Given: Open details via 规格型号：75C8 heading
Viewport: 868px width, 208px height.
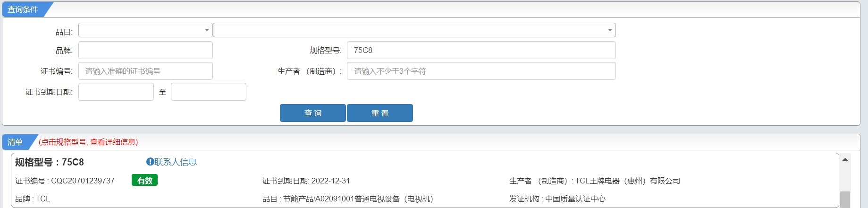Looking at the screenshot, I should point(50,162).
